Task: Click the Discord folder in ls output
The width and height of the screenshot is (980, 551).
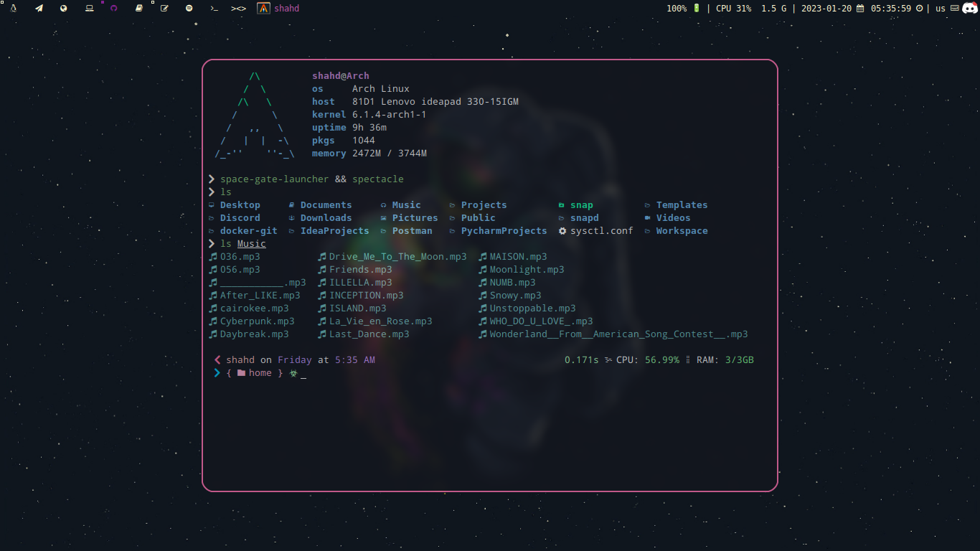Action: (x=240, y=218)
